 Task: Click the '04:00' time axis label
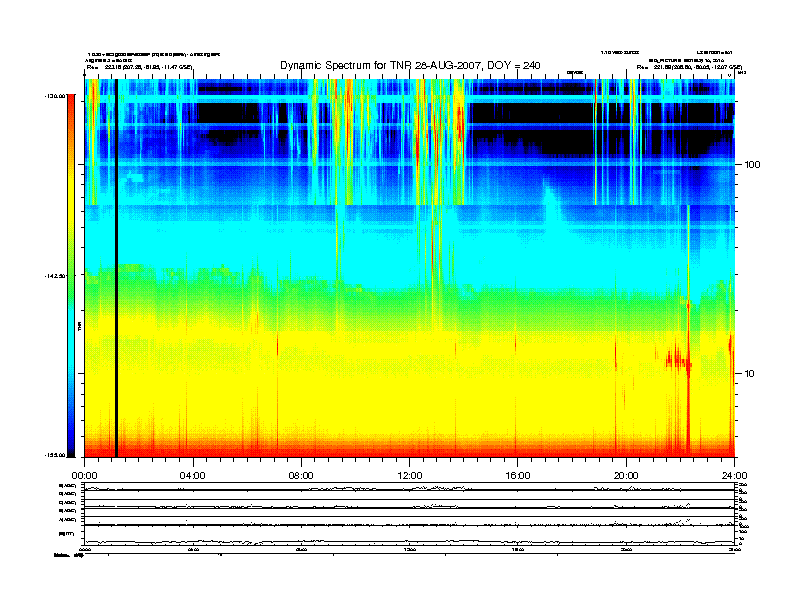click(x=193, y=476)
